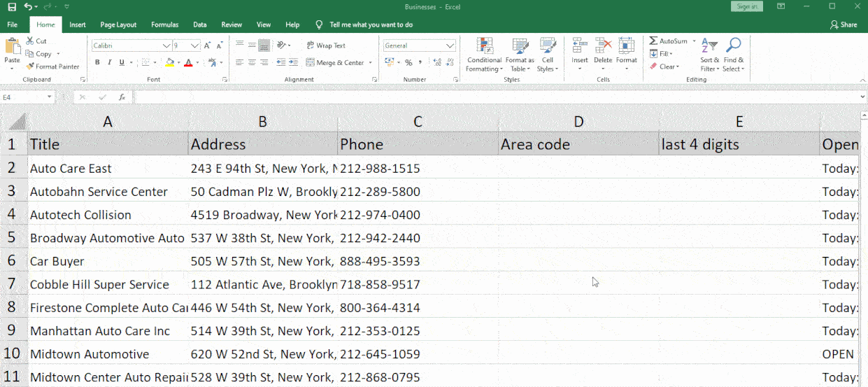Click the Paste clipboard icon

click(x=13, y=47)
